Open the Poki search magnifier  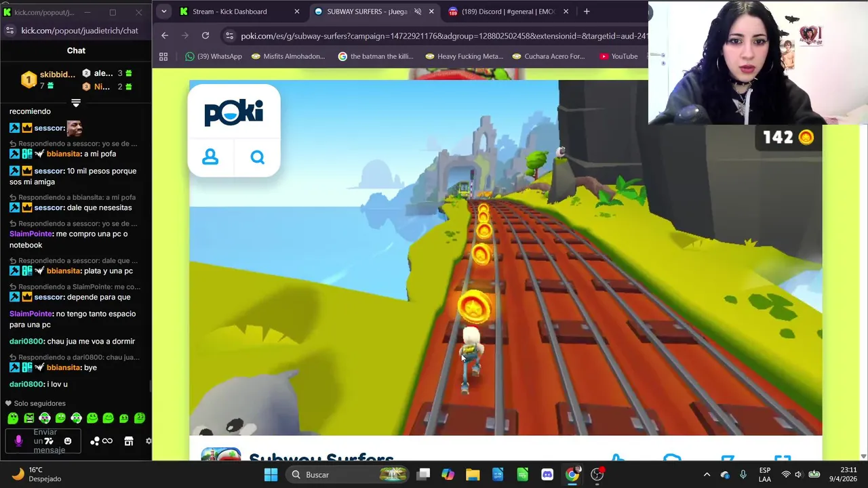(257, 157)
